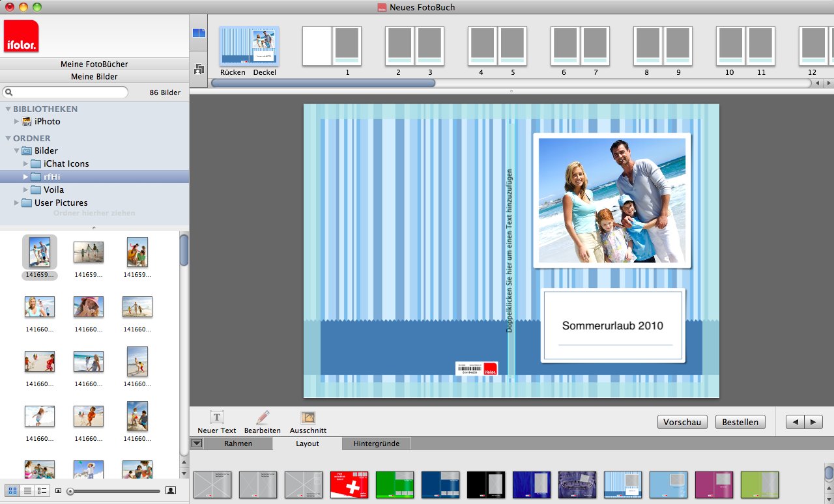
Task: Click the image search field
Action: (65, 92)
